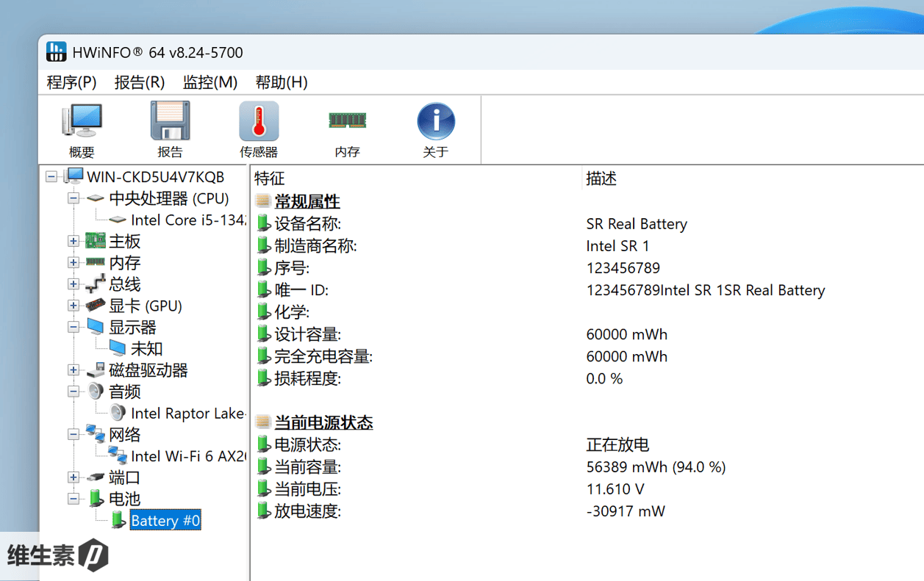
Task: Click the 内存 memory module icon
Action: coord(347,122)
